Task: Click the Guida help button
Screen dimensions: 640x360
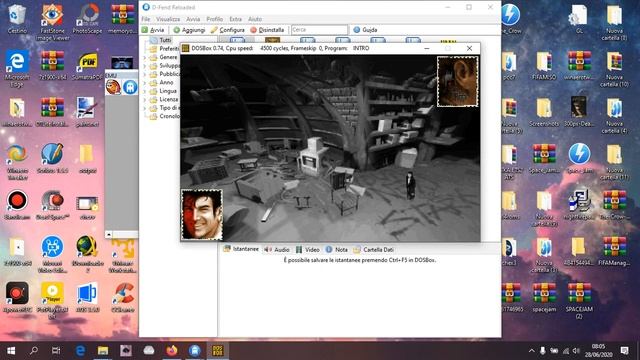Action: pyautogui.click(x=365, y=30)
